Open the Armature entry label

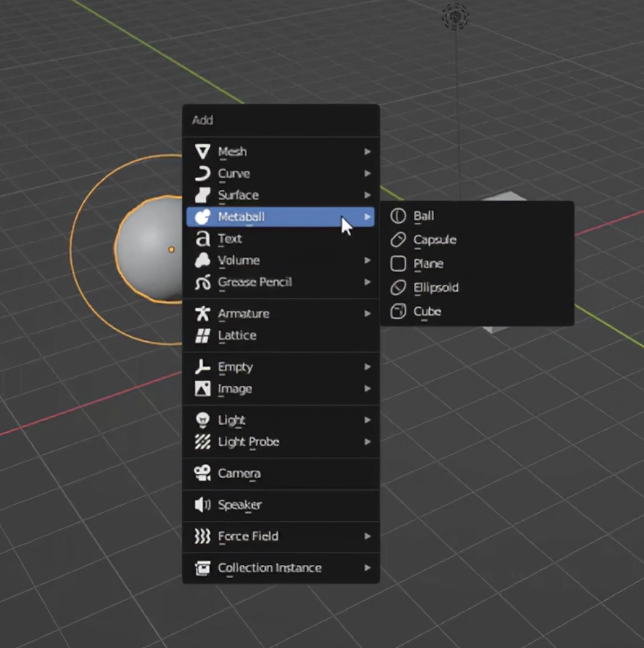[244, 314]
